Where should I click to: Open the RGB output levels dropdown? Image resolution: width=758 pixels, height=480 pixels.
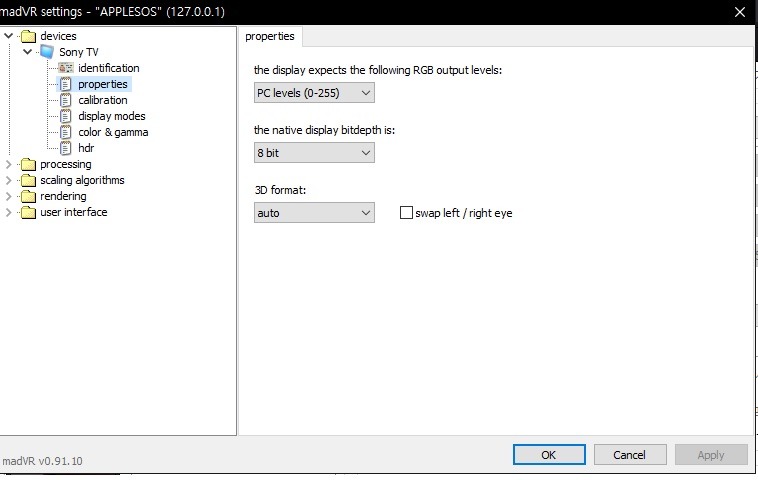pyautogui.click(x=314, y=93)
